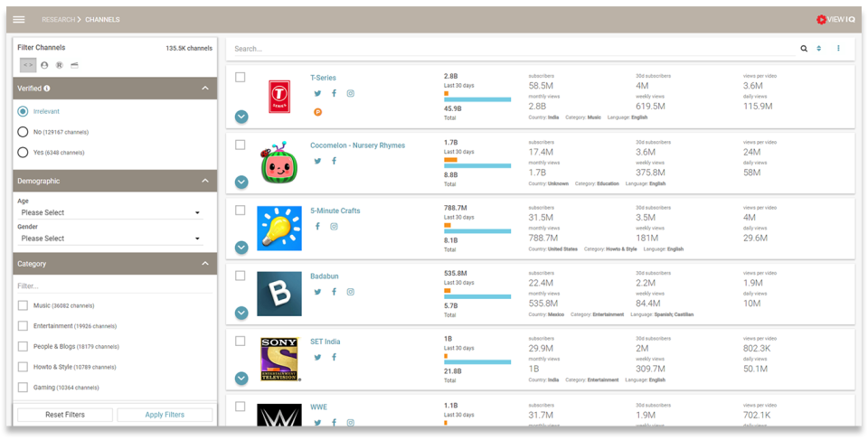868x440 pixels.
Task: Tick the Badabun row checkbox
Action: tap(241, 276)
